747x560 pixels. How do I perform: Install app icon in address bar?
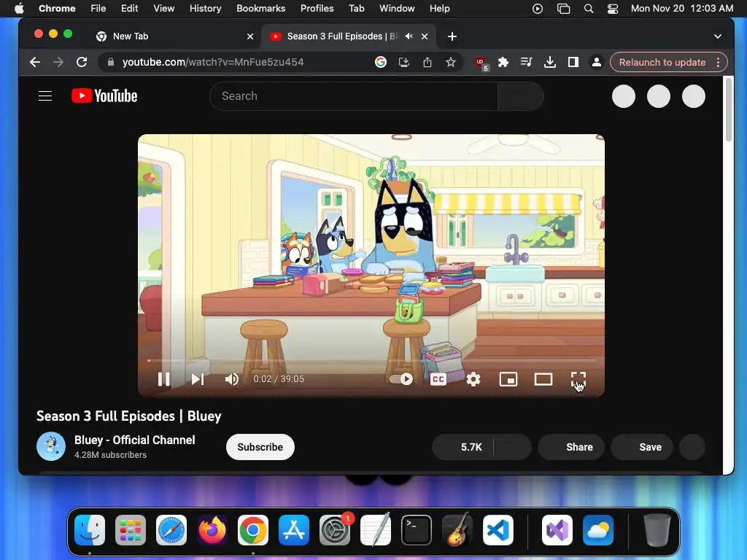pyautogui.click(x=404, y=63)
